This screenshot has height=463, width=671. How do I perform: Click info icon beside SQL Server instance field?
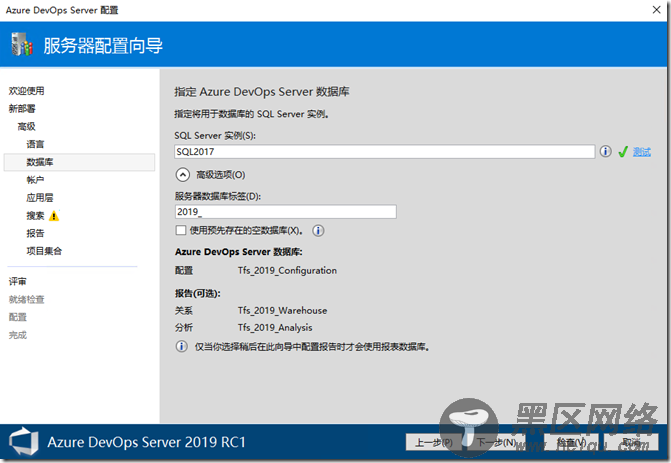click(605, 151)
